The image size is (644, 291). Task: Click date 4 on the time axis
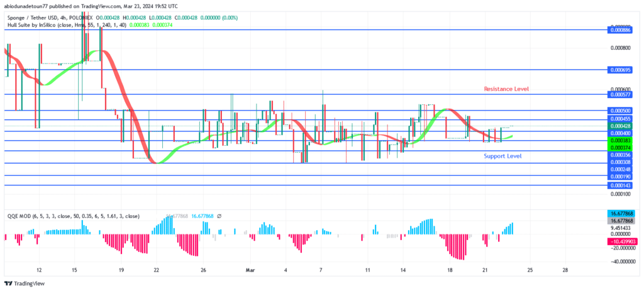[286, 270]
